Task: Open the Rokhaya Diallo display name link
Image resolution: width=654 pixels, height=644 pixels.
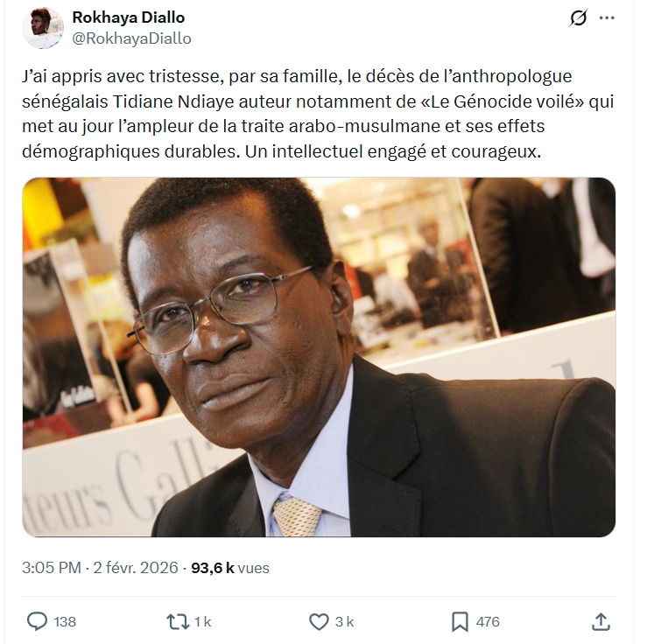Action: 129,17
